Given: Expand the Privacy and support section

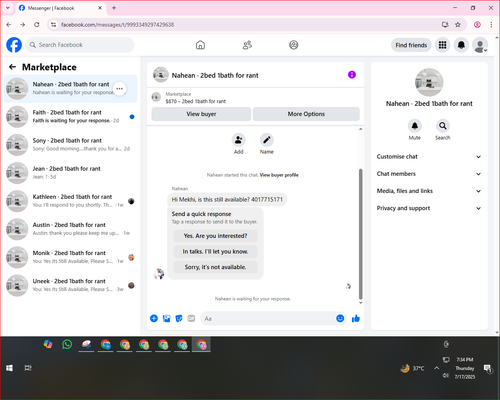Looking at the screenshot, I should tap(429, 208).
